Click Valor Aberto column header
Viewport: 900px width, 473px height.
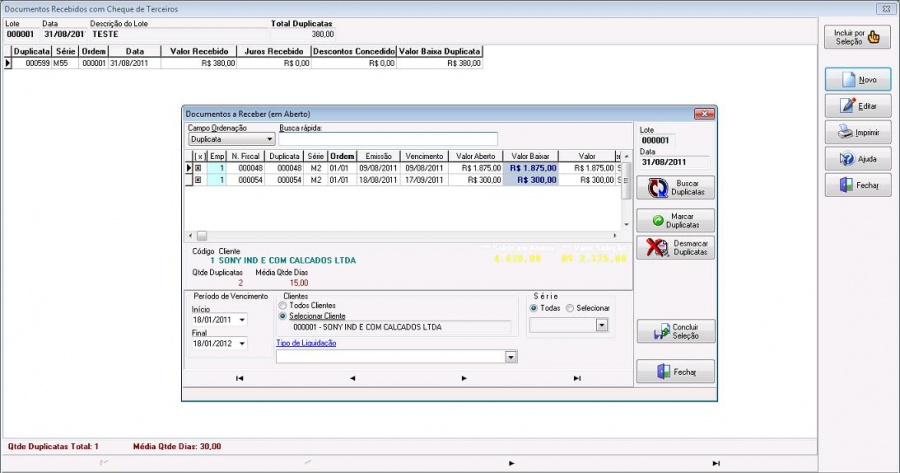point(476,156)
